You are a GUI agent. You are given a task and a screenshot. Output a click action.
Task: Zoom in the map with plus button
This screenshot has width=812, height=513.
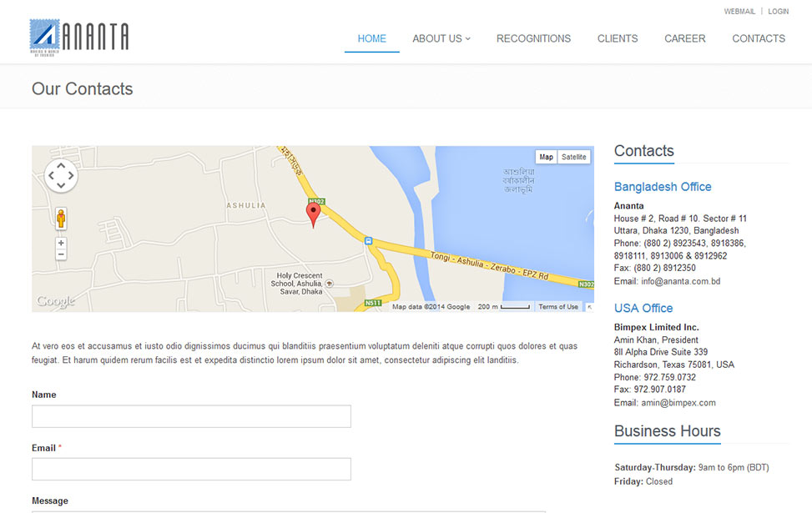(x=61, y=243)
